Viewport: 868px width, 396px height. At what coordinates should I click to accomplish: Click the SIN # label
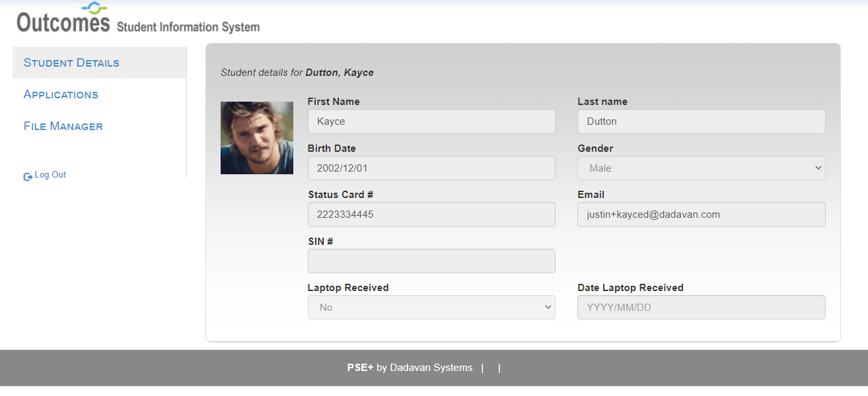point(320,242)
